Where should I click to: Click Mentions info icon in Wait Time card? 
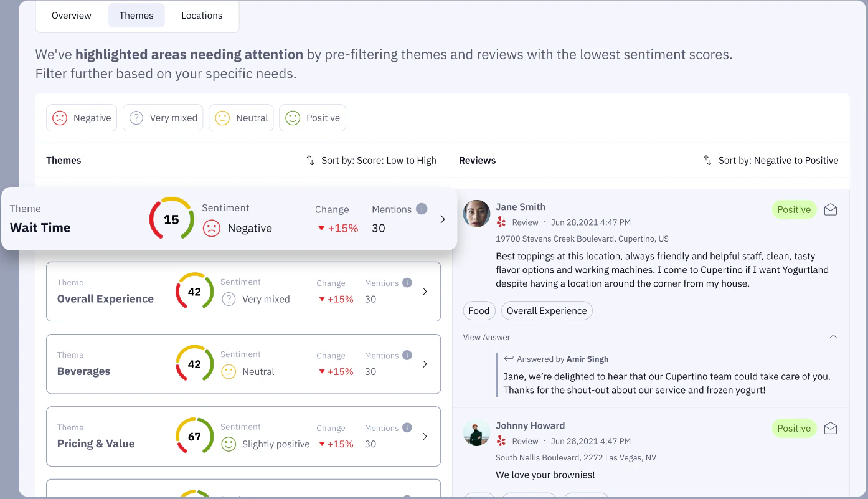pos(422,209)
